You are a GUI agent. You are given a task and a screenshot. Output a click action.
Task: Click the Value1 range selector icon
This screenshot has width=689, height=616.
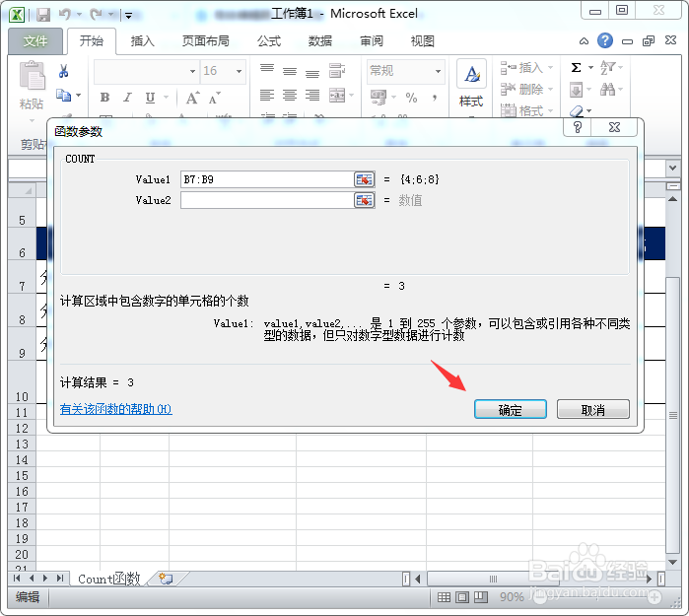[365, 179]
